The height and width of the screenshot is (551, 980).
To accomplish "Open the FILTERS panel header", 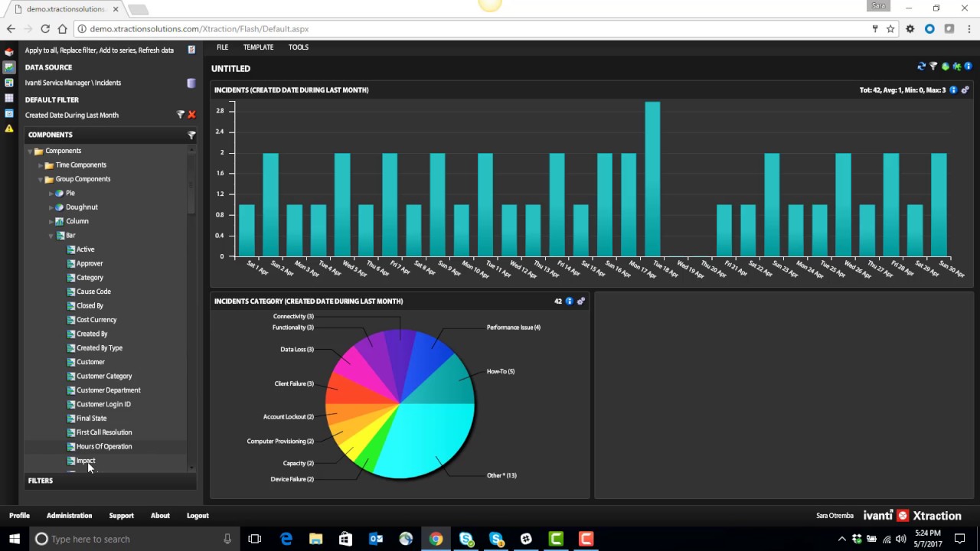I will pos(109,481).
